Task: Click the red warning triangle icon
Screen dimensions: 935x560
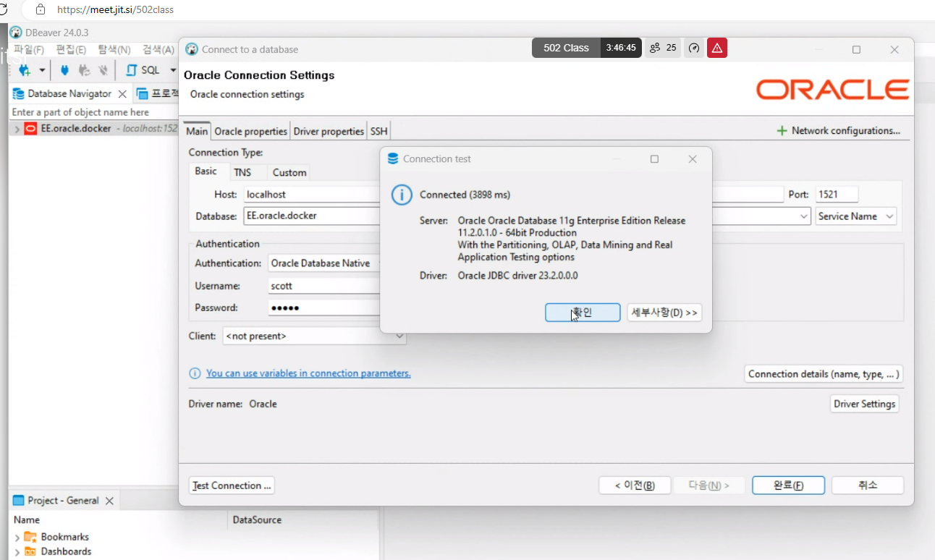Action: [x=717, y=48]
